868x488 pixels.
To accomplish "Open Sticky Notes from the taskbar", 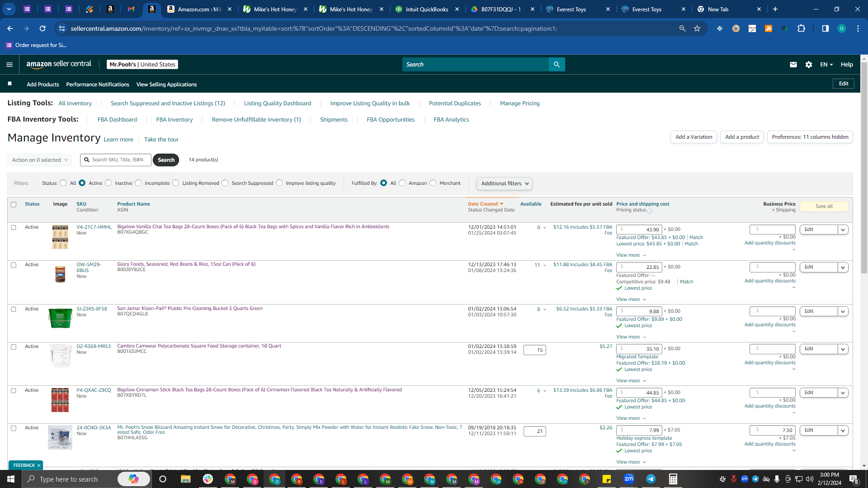I will pos(606,479).
